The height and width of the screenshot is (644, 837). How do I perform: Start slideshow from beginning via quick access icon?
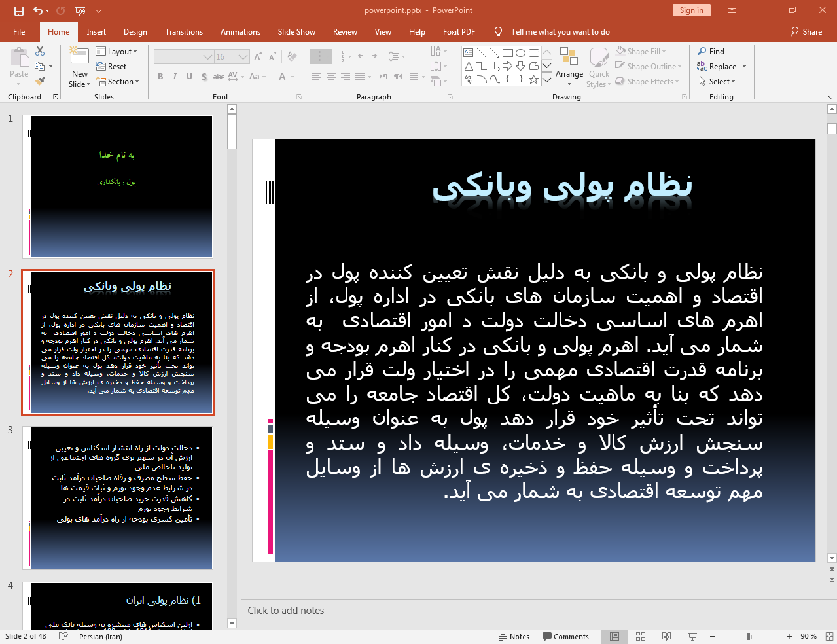[x=80, y=10]
